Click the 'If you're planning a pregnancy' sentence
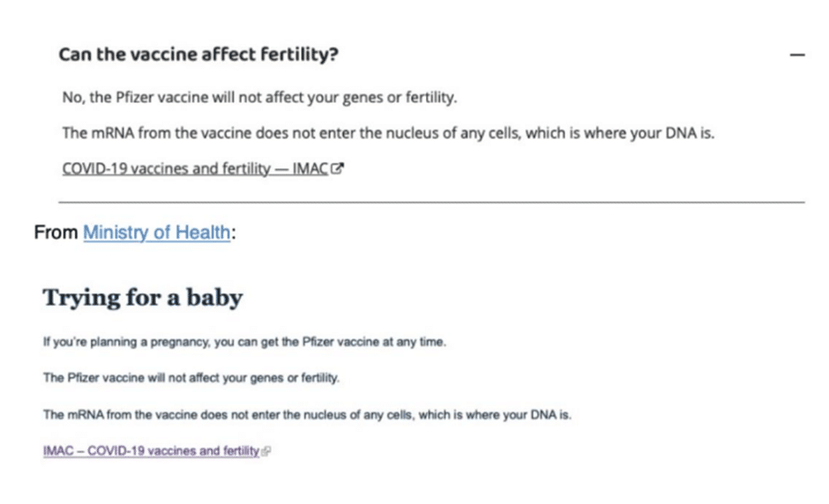This screenshot has height=504, width=829. pos(244,343)
